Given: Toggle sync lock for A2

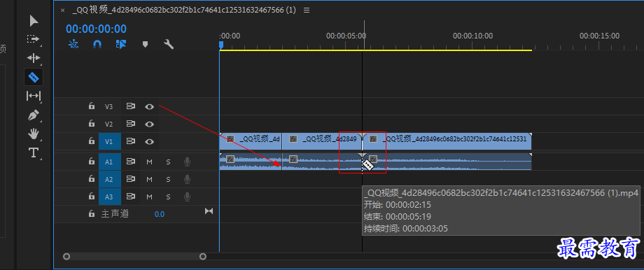Looking at the screenshot, I should tap(131, 179).
